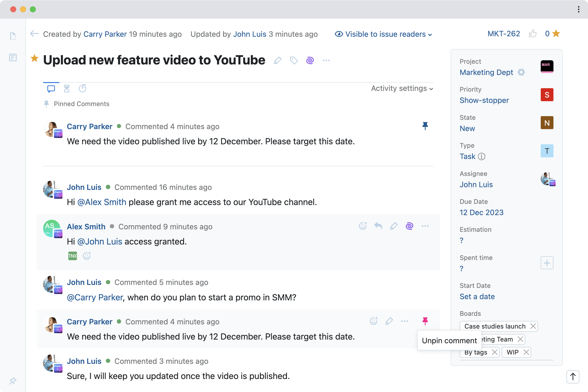This screenshot has height=392, width=588.
Task: Show the info icon next to Task
Action: [x=481, y=156]
